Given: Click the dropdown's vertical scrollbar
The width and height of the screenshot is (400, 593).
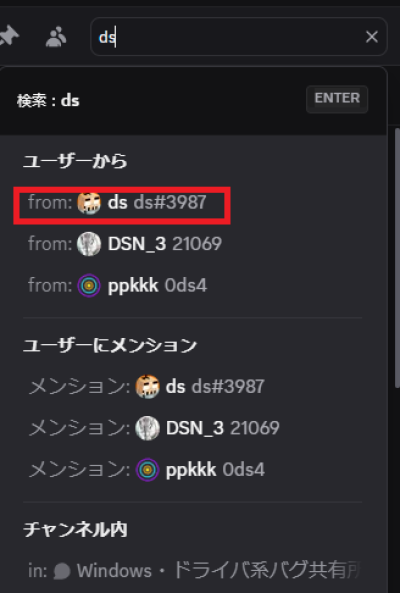Looking at the screenshot, I should [x=397, y=258].
